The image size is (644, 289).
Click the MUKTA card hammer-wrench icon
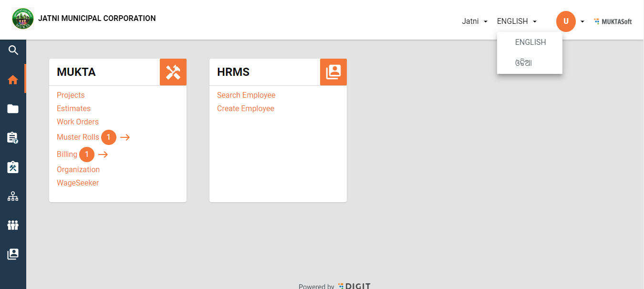(173, 72)
